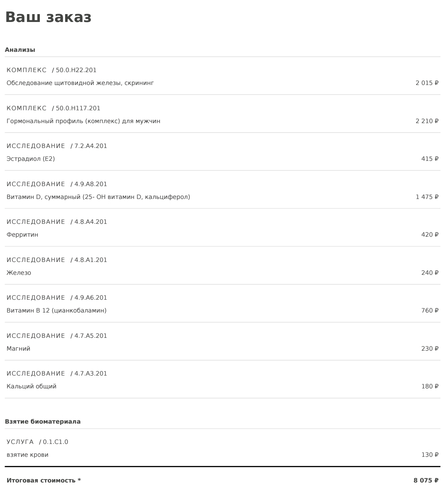Open the "Витамин D, суммарный" test
This screenshot has width=448, height=492.
[x=98, y=197]
